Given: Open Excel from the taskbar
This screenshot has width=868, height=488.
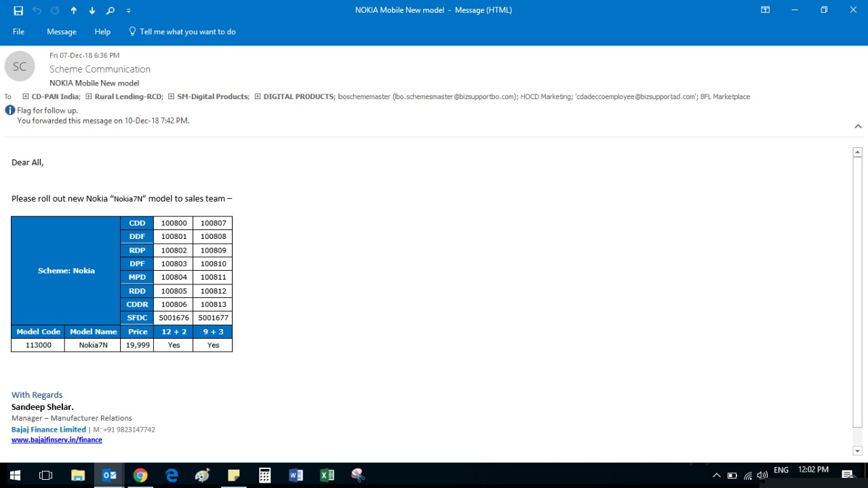Looking at the screenshot, I should 327,475.
